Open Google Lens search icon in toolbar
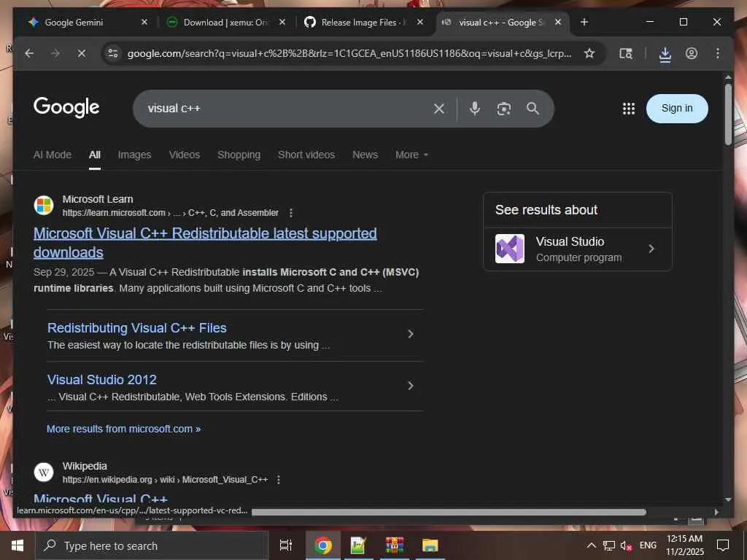Screen dimensions: 747x560 625,53
